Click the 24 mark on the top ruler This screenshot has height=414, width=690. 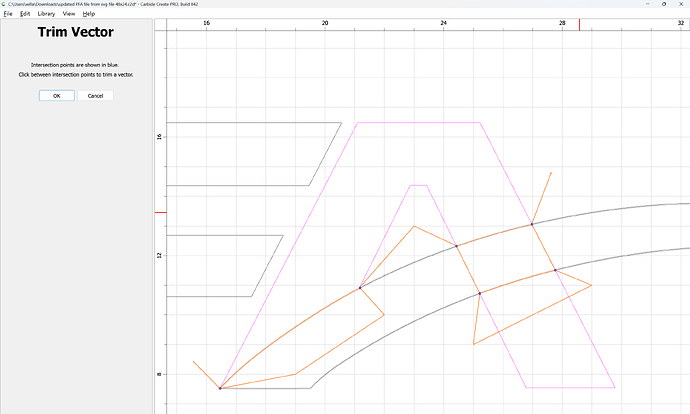(x=443, y=22)
